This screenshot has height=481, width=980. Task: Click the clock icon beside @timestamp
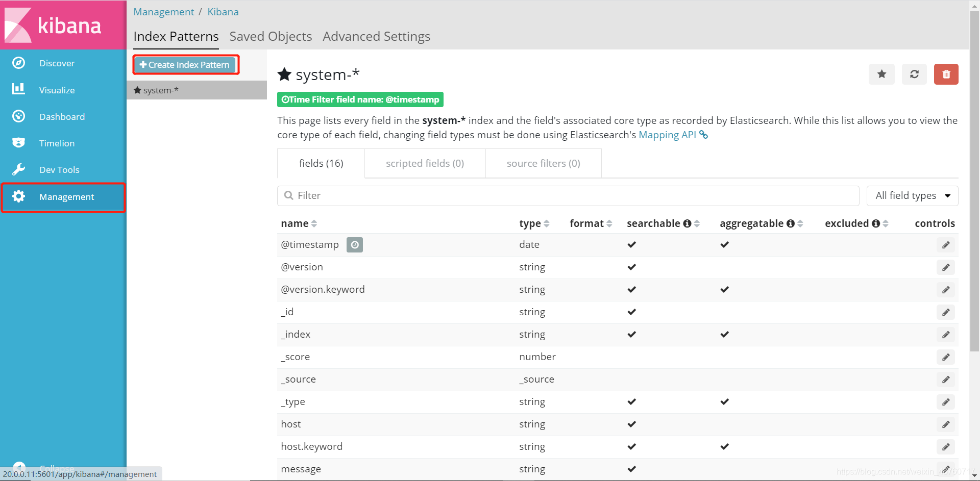click(x=355, y=245)
